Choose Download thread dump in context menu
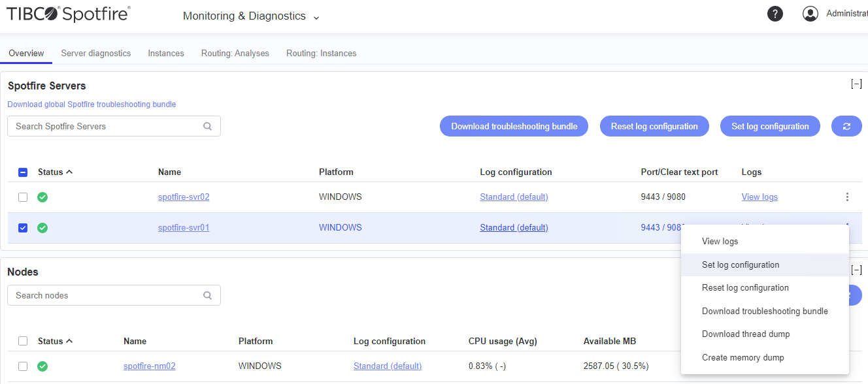The width and height of the screenshot is (868, 384). [x=765, y=334]
